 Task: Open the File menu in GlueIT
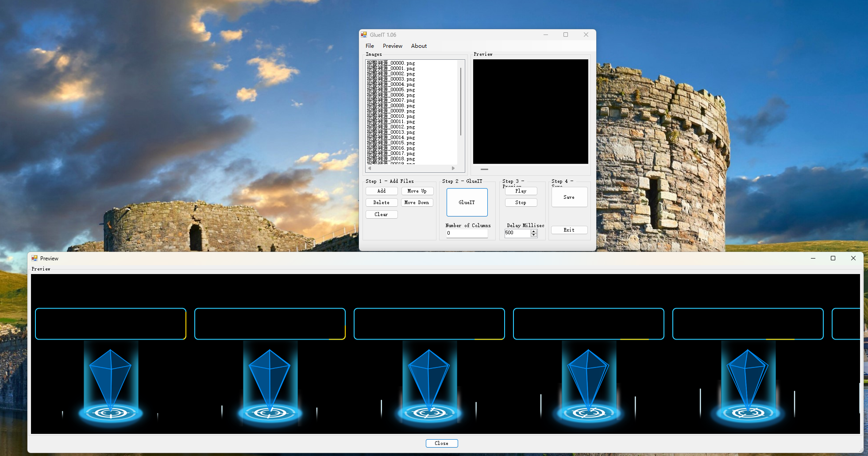point(370,46)
